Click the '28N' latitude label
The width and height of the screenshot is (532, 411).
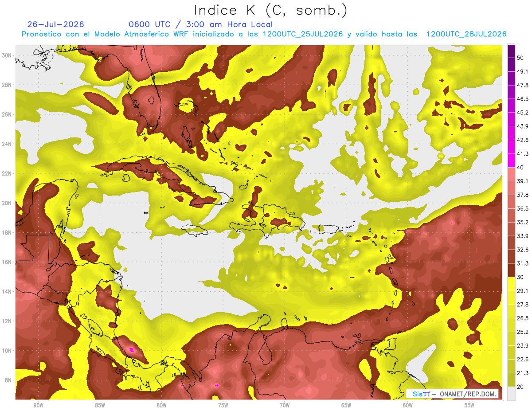(6, 85)
